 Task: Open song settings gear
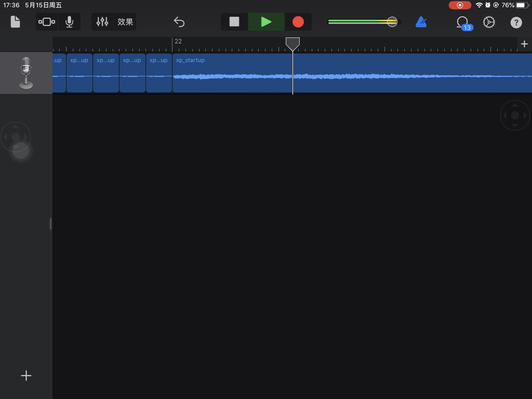[x=489, y=22]
